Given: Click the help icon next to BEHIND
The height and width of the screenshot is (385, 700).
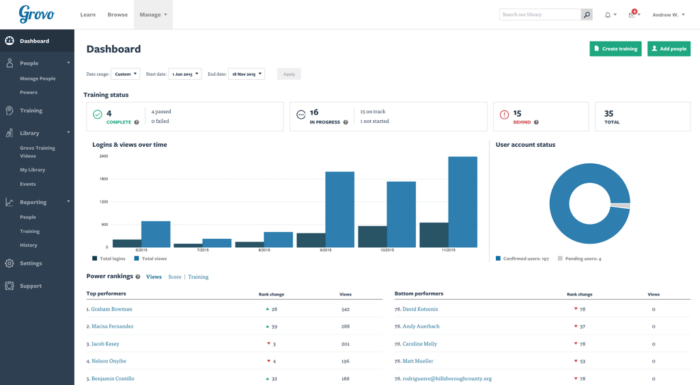Looking at the screenshot, I should (x=536, y=122).
